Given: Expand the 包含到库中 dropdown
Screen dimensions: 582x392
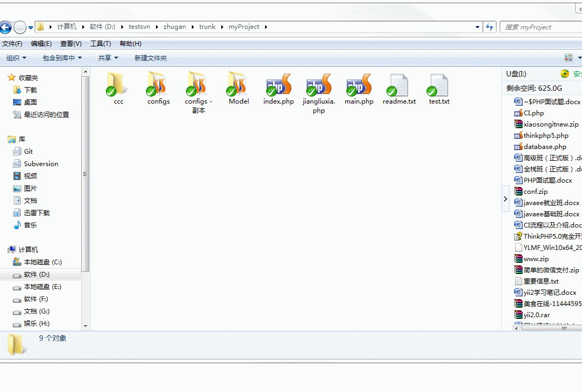Looking at the screenshot, I should 62,58.
